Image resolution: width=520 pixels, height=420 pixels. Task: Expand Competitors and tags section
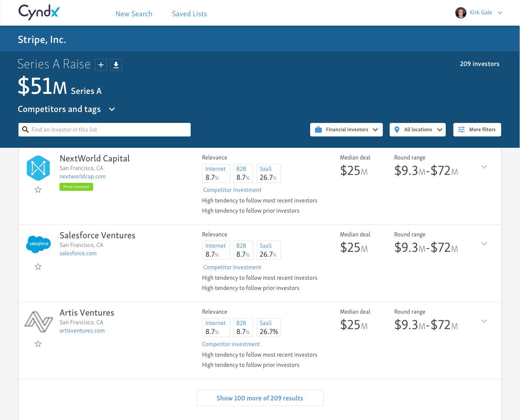point(112,109)
